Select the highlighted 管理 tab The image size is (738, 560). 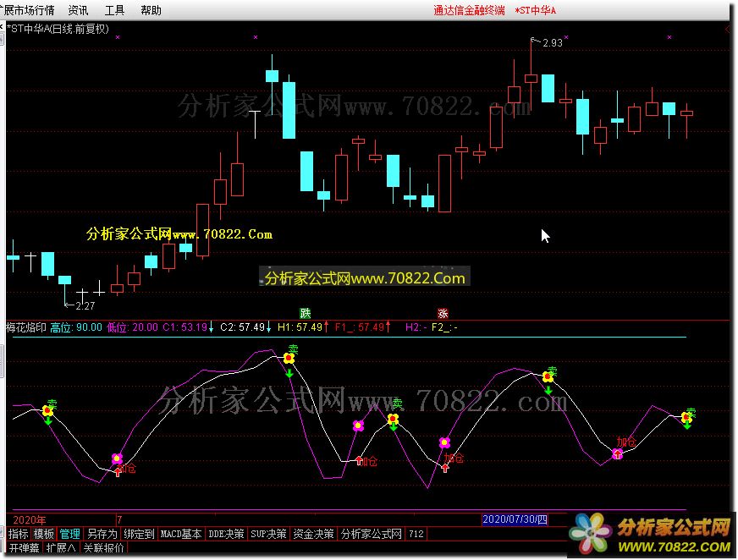69,534
